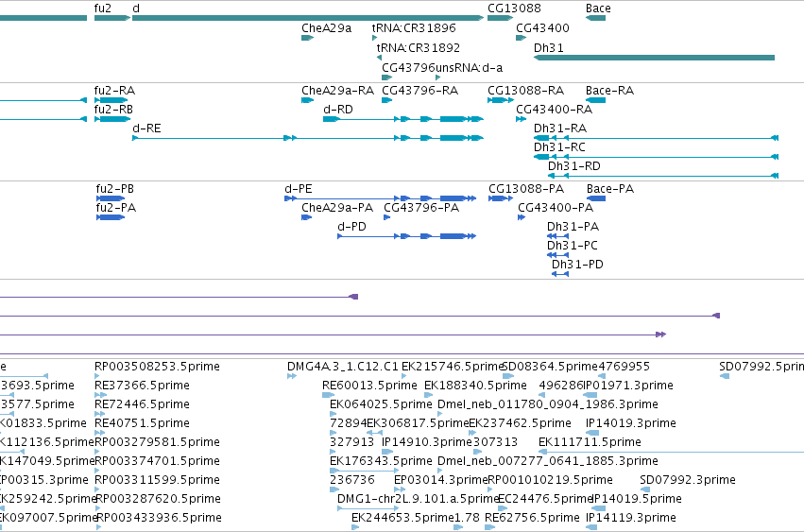Select EST RP003433936.5prime
The width and height of the screenshot is (804, 532).
coord(159,518)
